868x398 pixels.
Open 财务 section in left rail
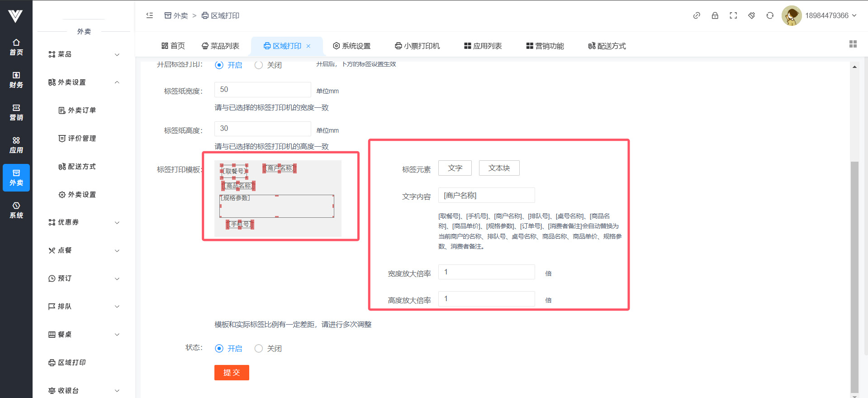pos(16,80)
